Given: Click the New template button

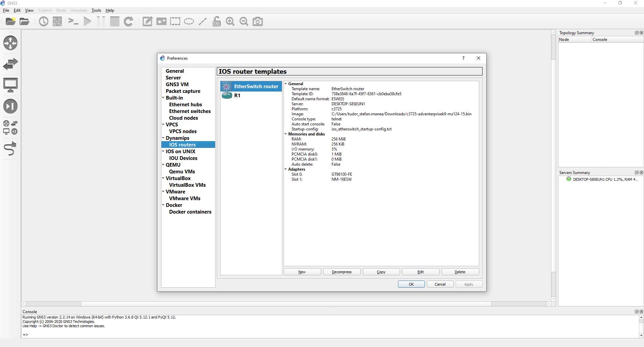Looking at the screenshot, I should tap(302, 272).
